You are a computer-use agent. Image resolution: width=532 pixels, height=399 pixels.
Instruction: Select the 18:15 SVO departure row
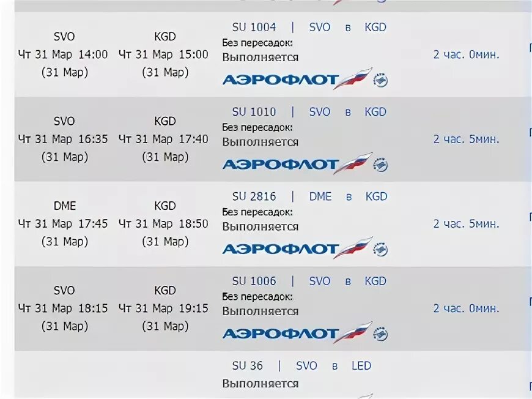click(x=272, y=308)
